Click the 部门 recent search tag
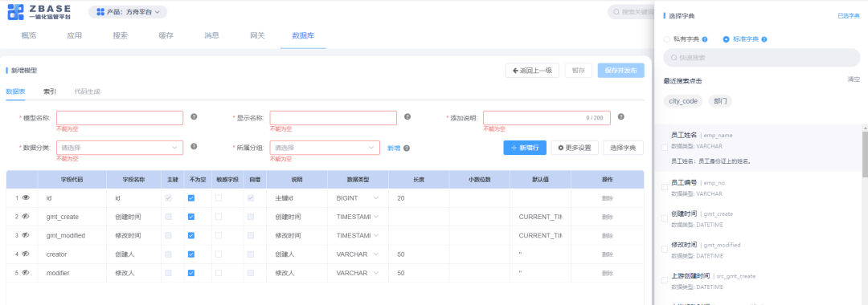Viewport: 868px width, 305px height. click(720, 101)
